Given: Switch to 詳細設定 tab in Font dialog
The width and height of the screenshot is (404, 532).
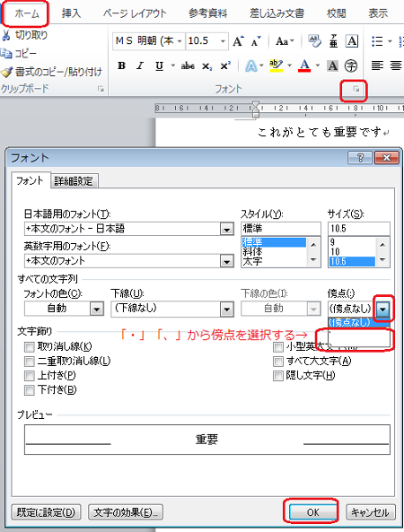Looking at the screenshot, I should coord(74,181).
